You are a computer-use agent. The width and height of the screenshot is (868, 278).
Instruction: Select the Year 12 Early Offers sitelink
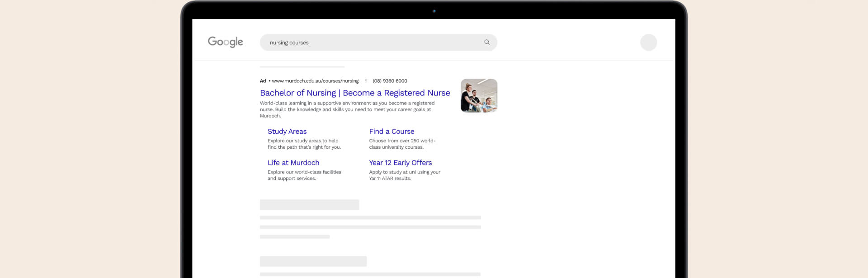click(x=400, y=163)
